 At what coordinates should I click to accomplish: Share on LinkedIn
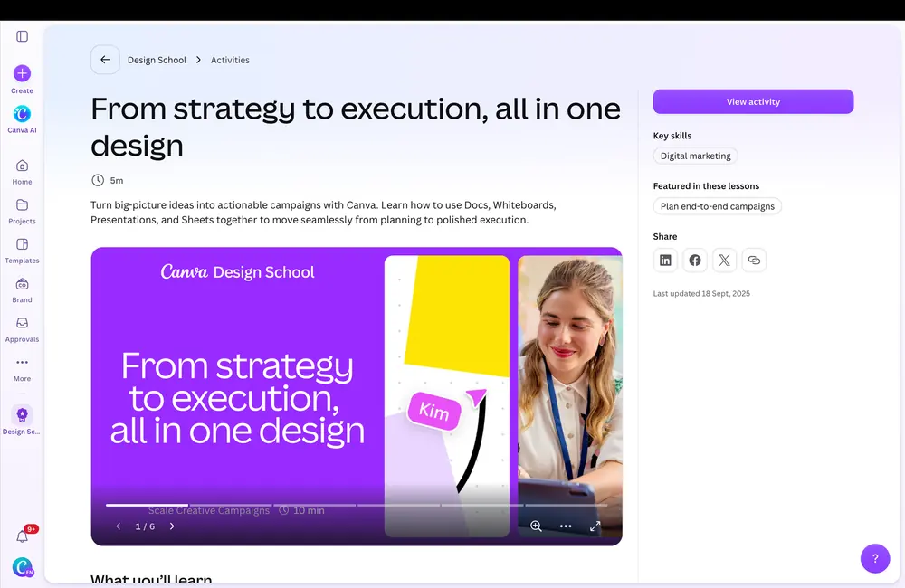[665, 261]
